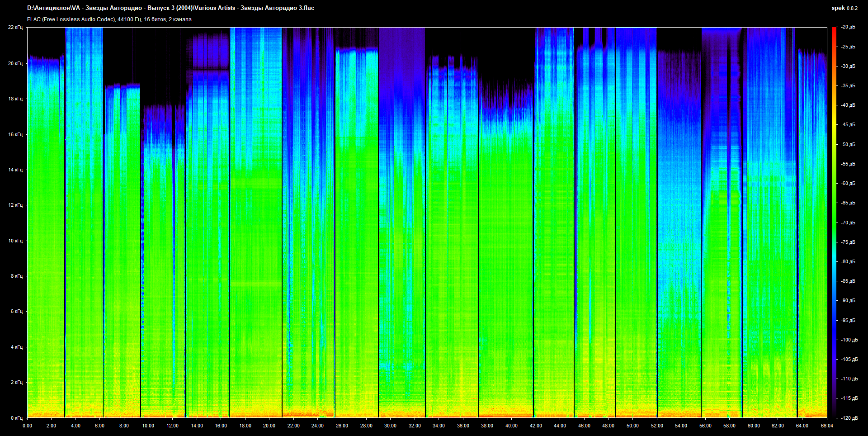Image resolution: width=868 pixels, height=436 pixels.
Task: Click the spek 0.8.2 version label
Action: 844,8
